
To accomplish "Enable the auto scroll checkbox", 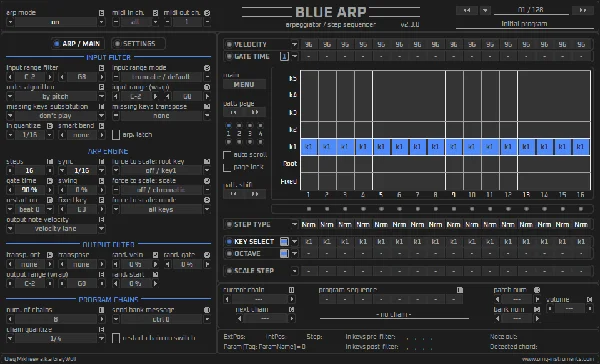I will point(227,155).
